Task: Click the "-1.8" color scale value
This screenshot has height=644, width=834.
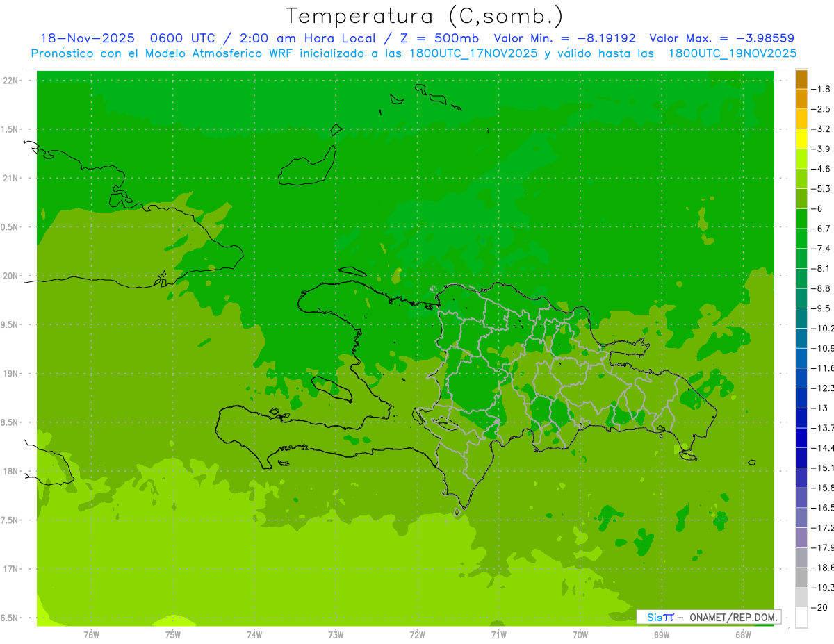Action: [x=821, y=89]
